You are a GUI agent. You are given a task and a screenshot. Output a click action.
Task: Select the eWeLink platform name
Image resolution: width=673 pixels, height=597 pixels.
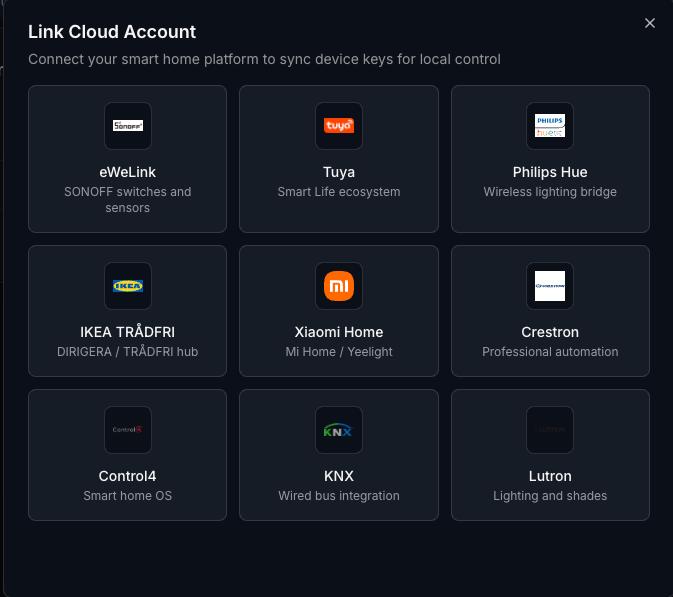tap(127, 172)
